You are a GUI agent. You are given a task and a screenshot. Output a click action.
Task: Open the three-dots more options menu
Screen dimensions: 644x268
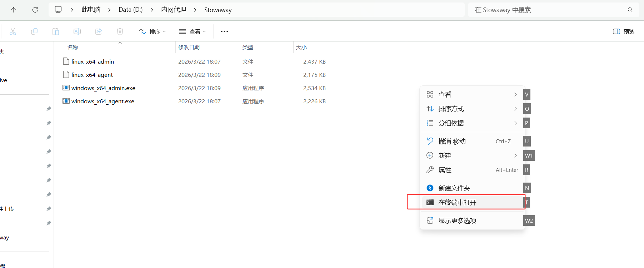coord(224,31)
